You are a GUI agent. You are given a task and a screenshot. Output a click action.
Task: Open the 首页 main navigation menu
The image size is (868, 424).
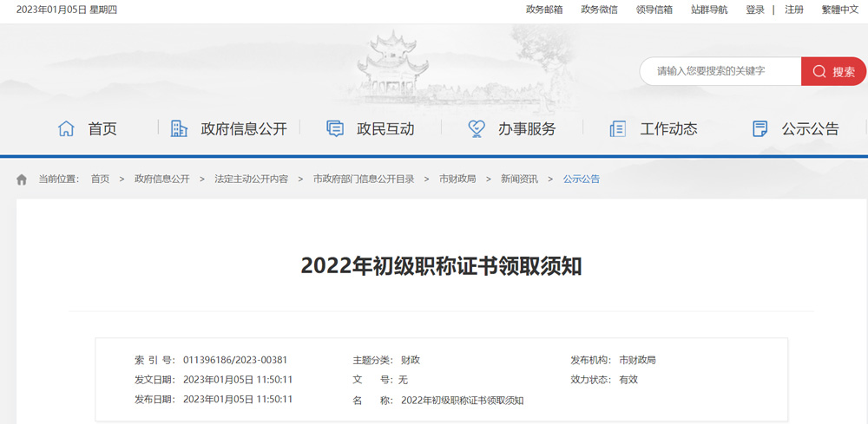point(102,129)
